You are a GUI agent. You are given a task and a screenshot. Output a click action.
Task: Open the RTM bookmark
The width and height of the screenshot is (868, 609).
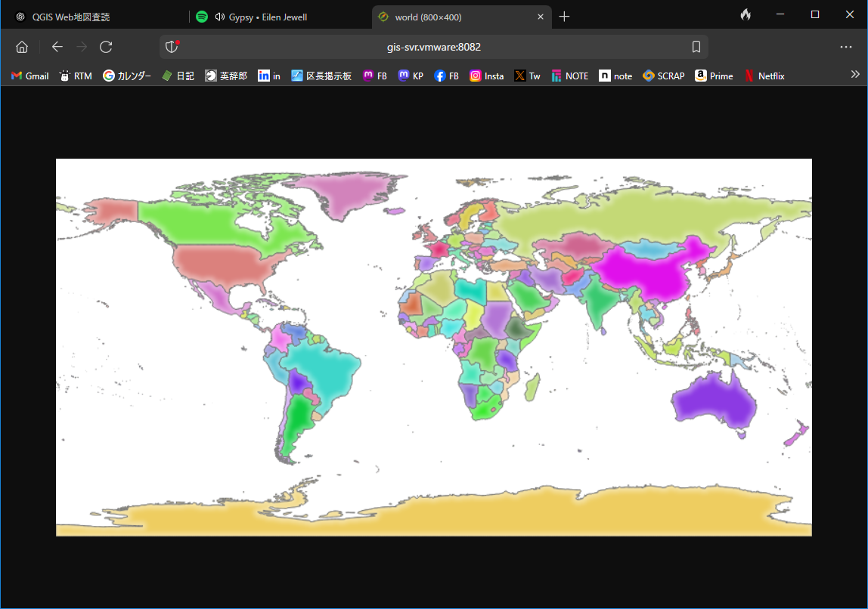coord(76,76)
